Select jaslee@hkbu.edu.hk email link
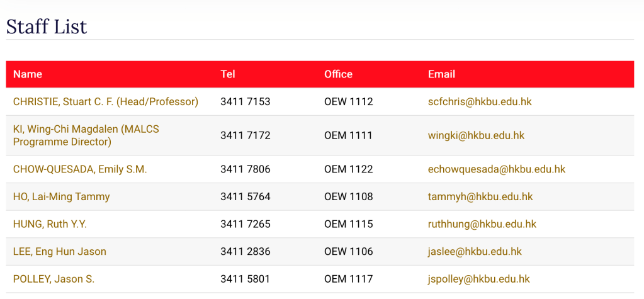644x299 pixels. 475,252
